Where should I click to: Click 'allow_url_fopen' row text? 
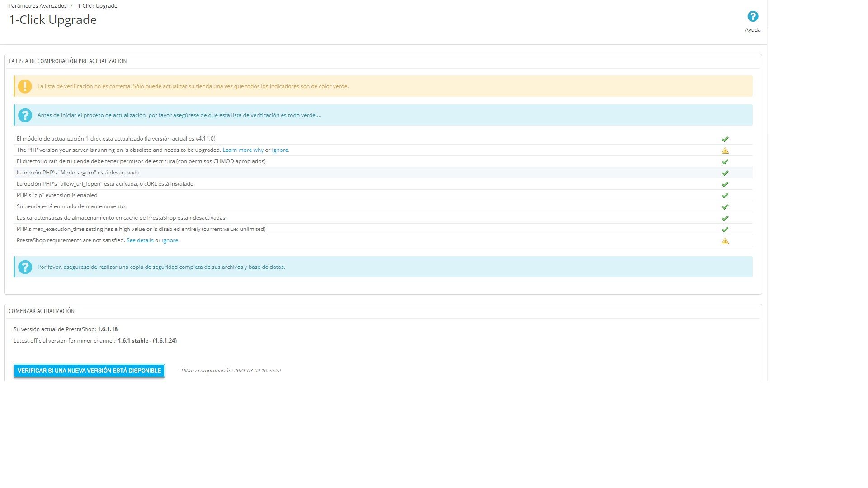[105, 184]
